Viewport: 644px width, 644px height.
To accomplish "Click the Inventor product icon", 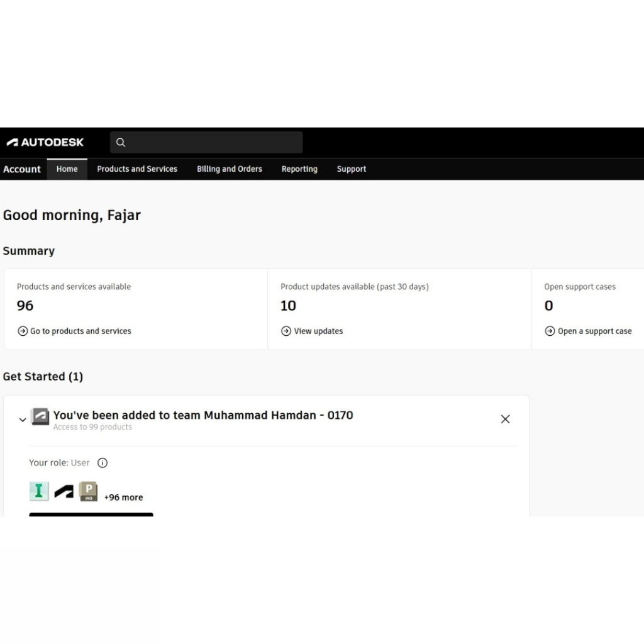I will [x=39, y=491].
